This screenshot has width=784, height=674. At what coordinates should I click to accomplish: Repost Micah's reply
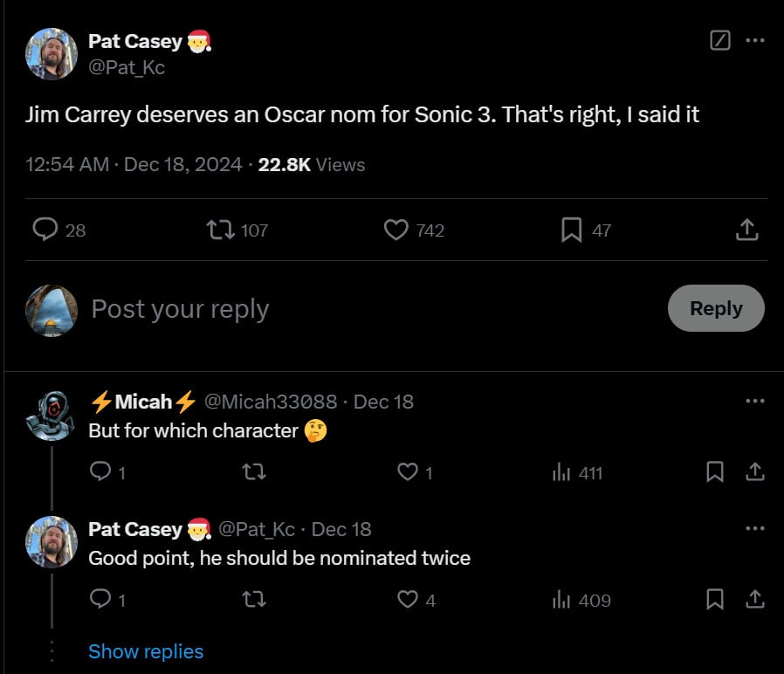pos(253,472)
